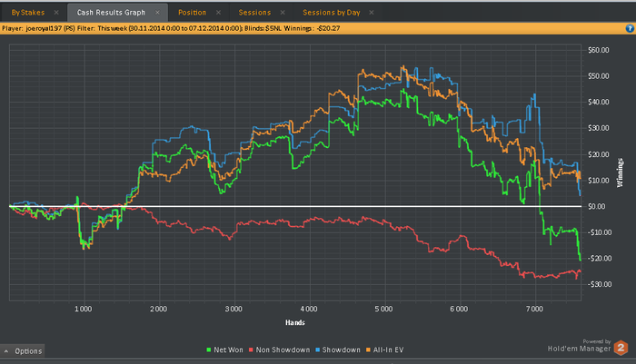Click the Winnings axis title
Screen dimensions: 636x364
tap(620, 172)
